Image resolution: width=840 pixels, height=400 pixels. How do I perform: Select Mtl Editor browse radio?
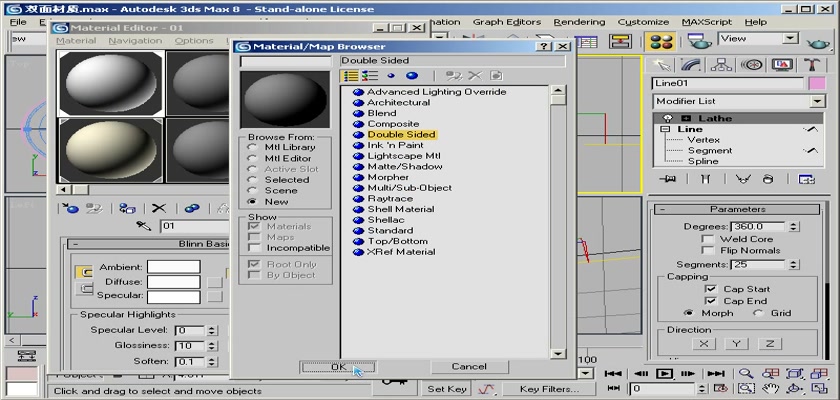coord(252,158)
